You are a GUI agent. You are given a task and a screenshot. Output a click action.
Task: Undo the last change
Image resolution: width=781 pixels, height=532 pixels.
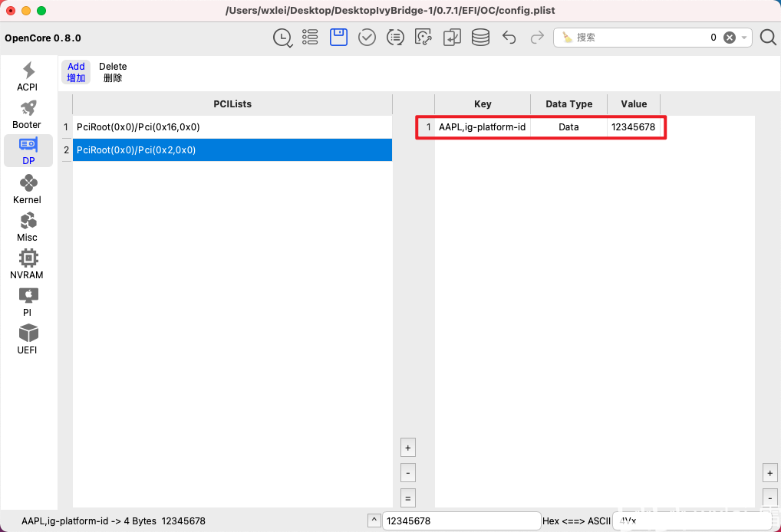tap(509, 38)
